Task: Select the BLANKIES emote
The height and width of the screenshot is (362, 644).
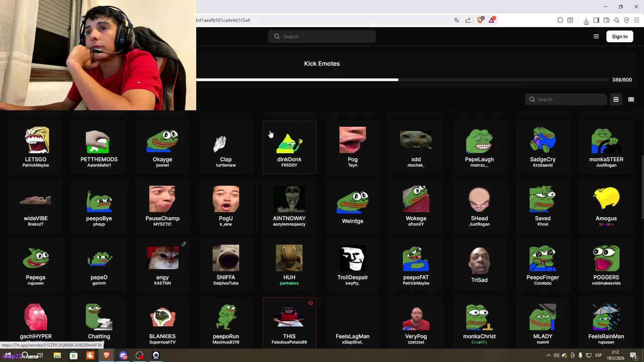Action: [x=163, y=322]
